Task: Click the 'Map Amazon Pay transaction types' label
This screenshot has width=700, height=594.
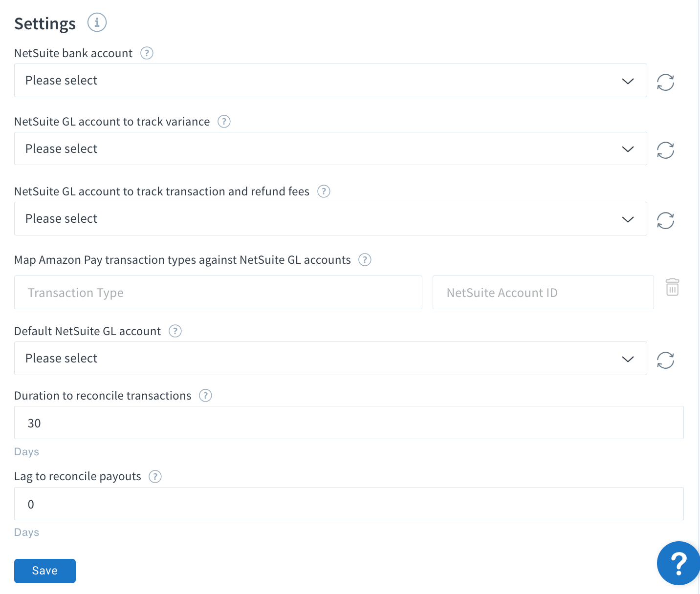Action: (182, 260)
